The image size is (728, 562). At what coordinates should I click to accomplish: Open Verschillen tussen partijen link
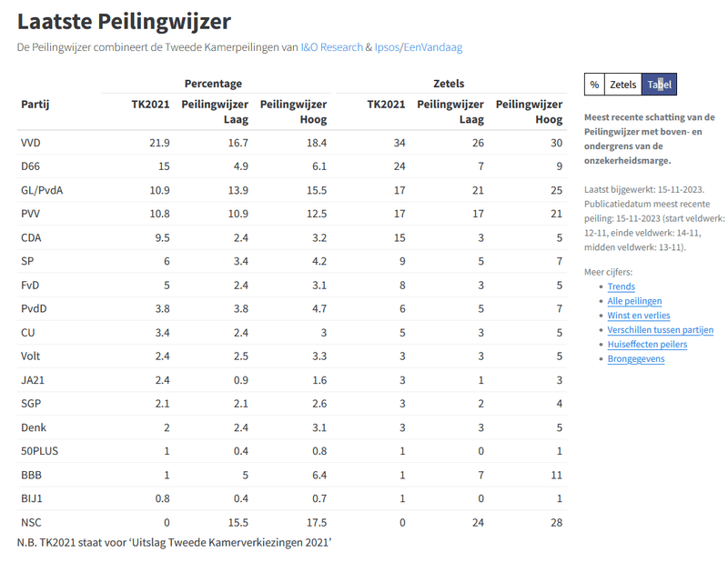660,330
